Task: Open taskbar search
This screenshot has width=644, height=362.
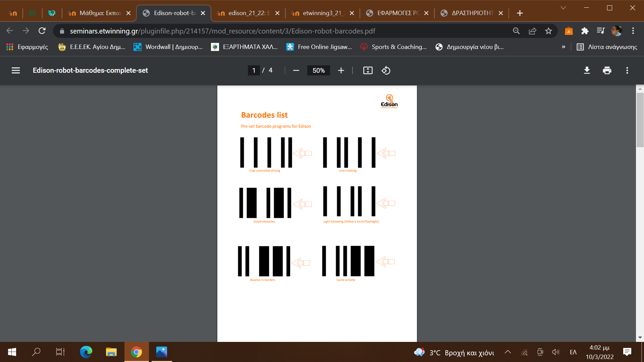Action: click(x=36, y=352)
